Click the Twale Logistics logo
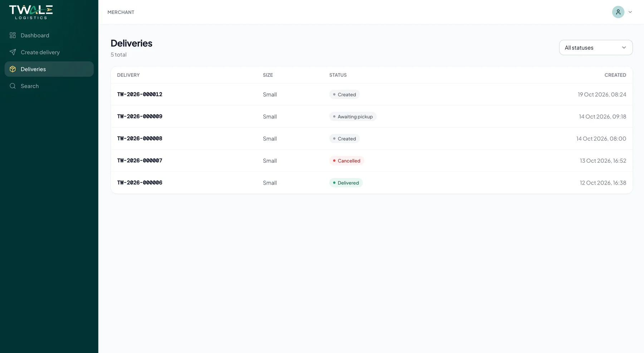The image size is (644, 353). coord(31,12)
